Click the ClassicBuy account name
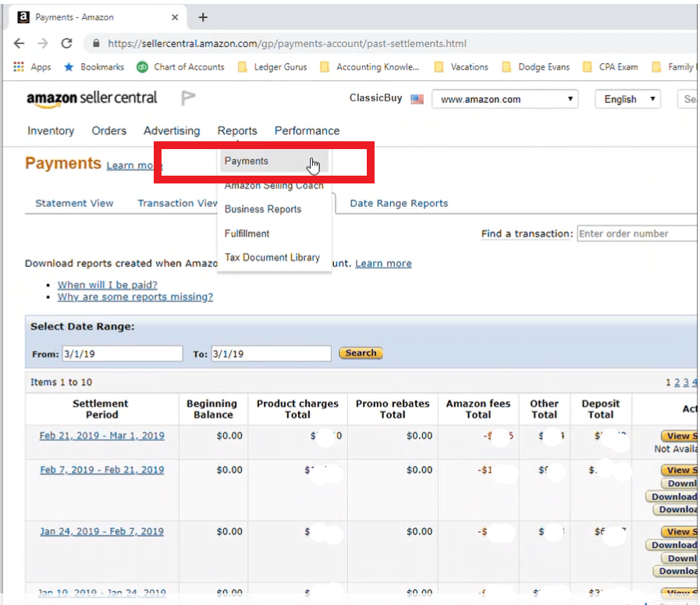 click(x=376, y=98)
